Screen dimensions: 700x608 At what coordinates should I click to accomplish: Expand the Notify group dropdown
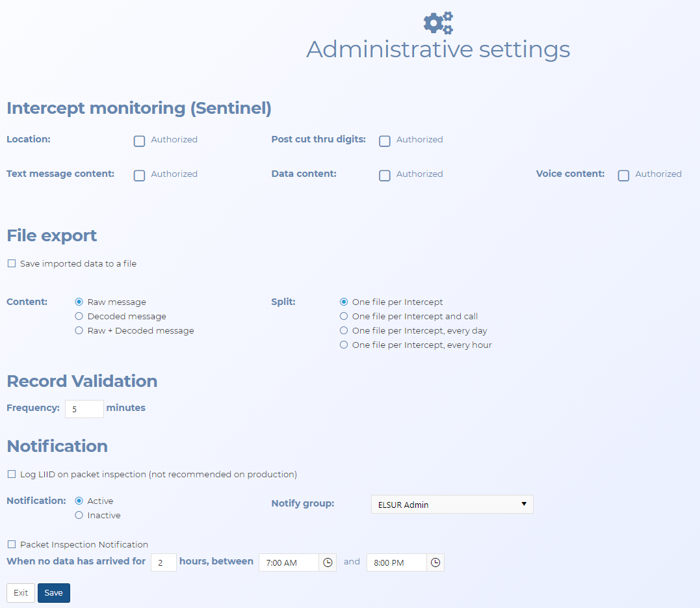click(x=452, y=505)
